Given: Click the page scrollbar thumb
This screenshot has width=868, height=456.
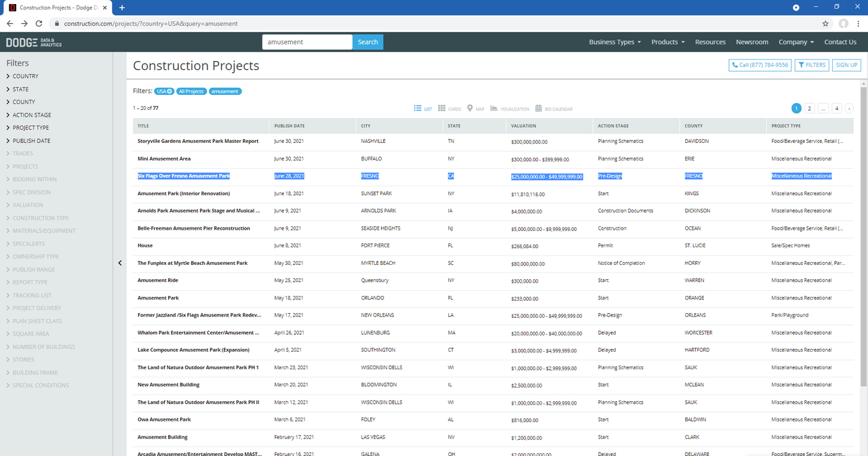Looking at the screenshot, I should 863,230.
